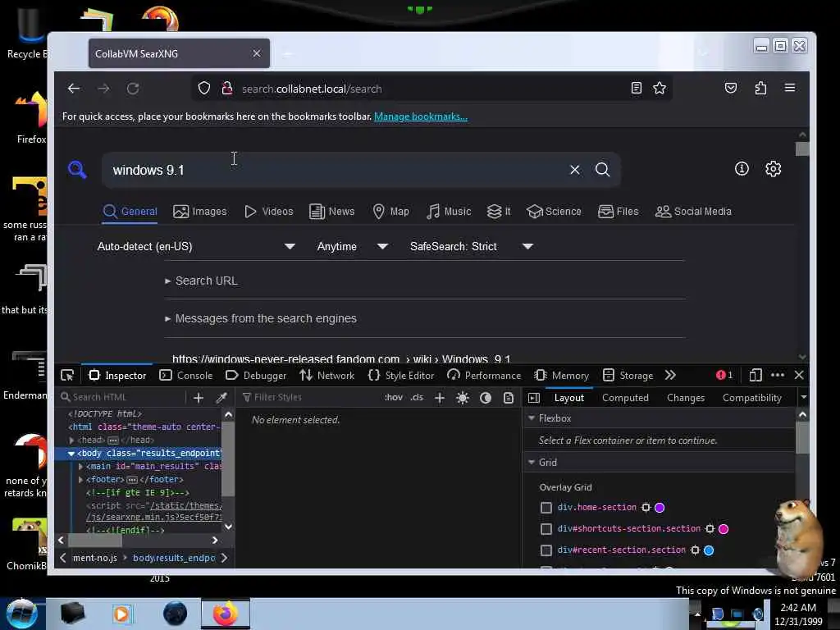Open SearXNG preferences gear icon
840x630 pixels.
point(773,169)
